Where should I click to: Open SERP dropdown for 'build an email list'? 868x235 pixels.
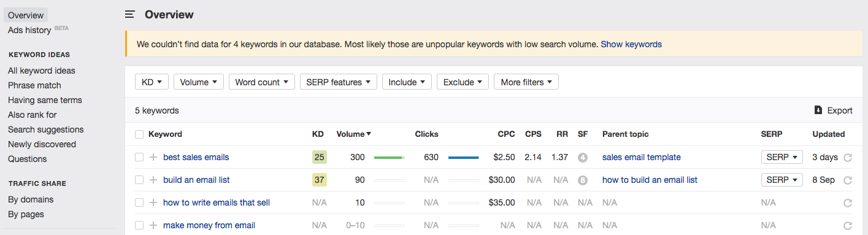pos(782,180)
